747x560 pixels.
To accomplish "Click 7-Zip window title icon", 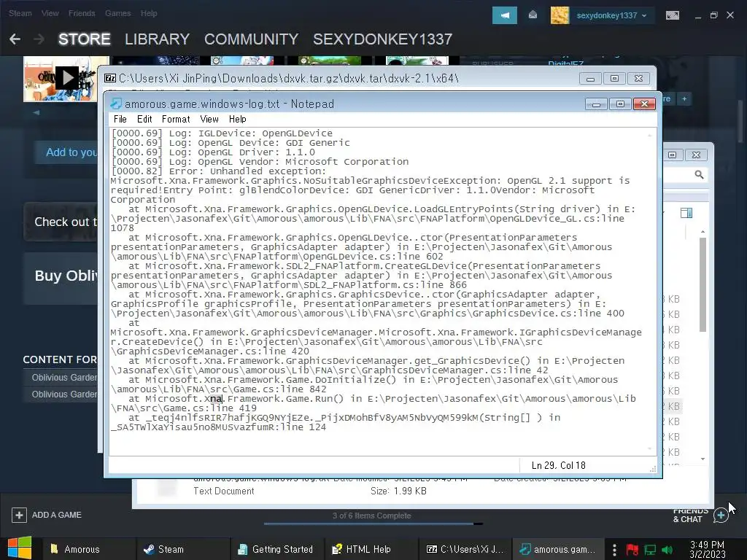I will [110, 78].
